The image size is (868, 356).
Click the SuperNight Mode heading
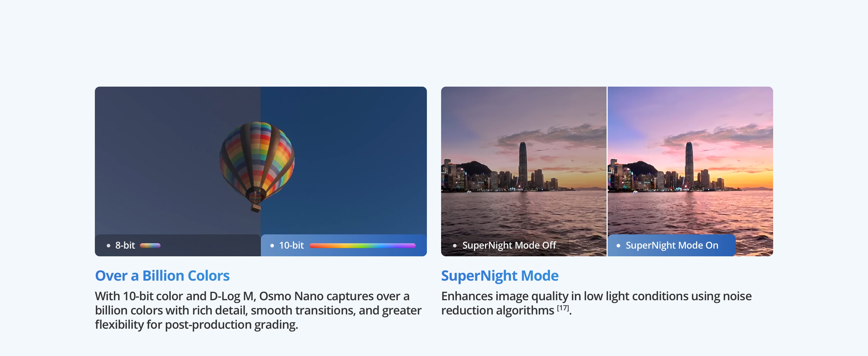tap(500, 276)
